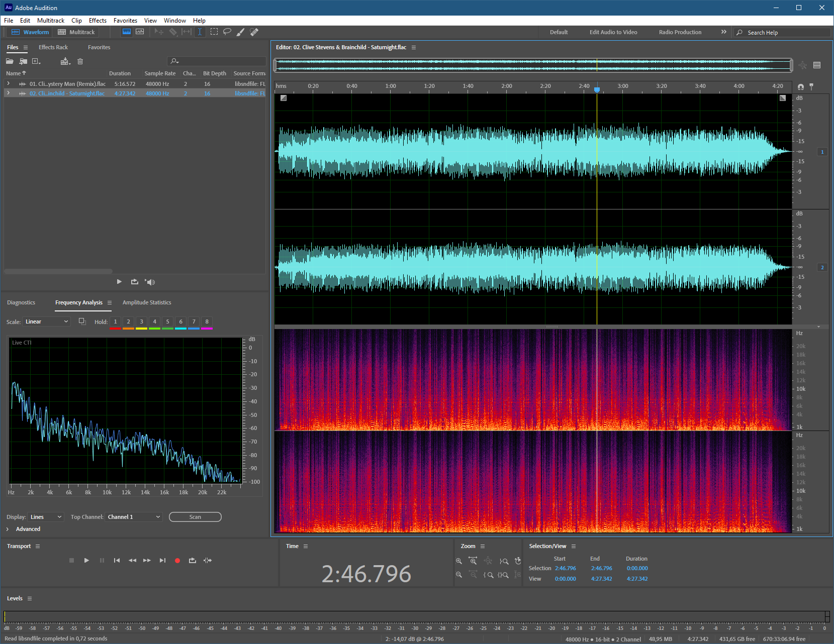834x644 pixels.
Task: Click the Play transport button
Action: (x=86, y=561)
